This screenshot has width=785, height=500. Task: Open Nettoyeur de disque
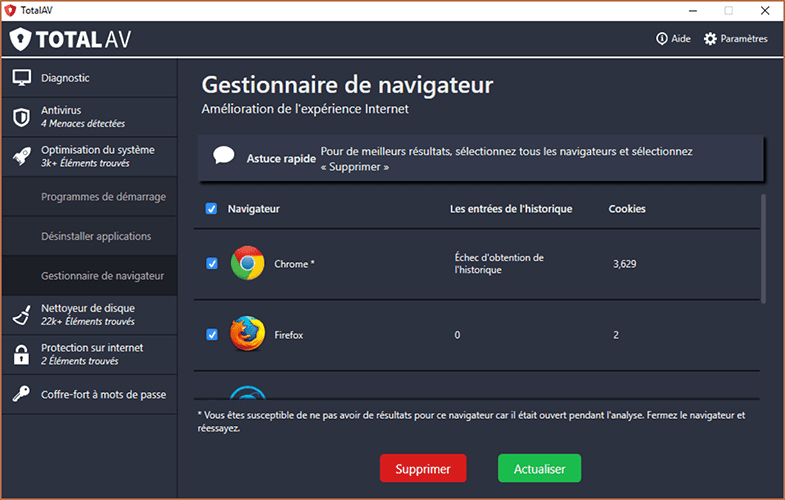[90, 315]
